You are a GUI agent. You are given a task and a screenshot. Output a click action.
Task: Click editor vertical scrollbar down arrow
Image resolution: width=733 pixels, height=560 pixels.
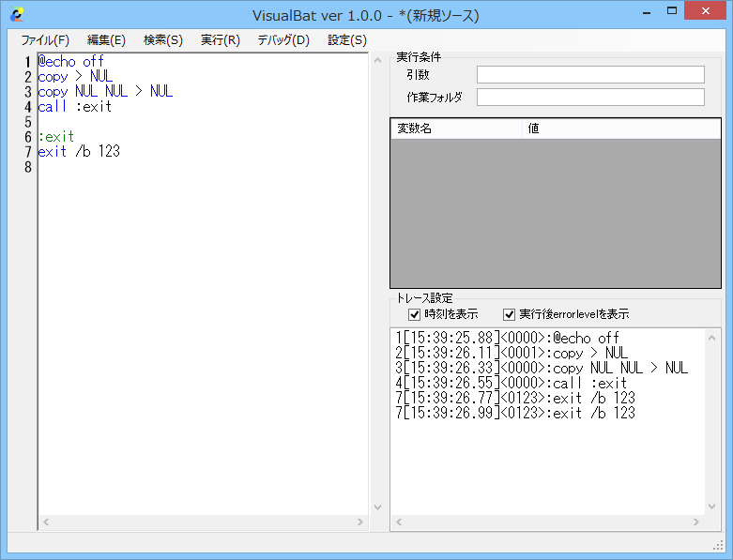377,507
